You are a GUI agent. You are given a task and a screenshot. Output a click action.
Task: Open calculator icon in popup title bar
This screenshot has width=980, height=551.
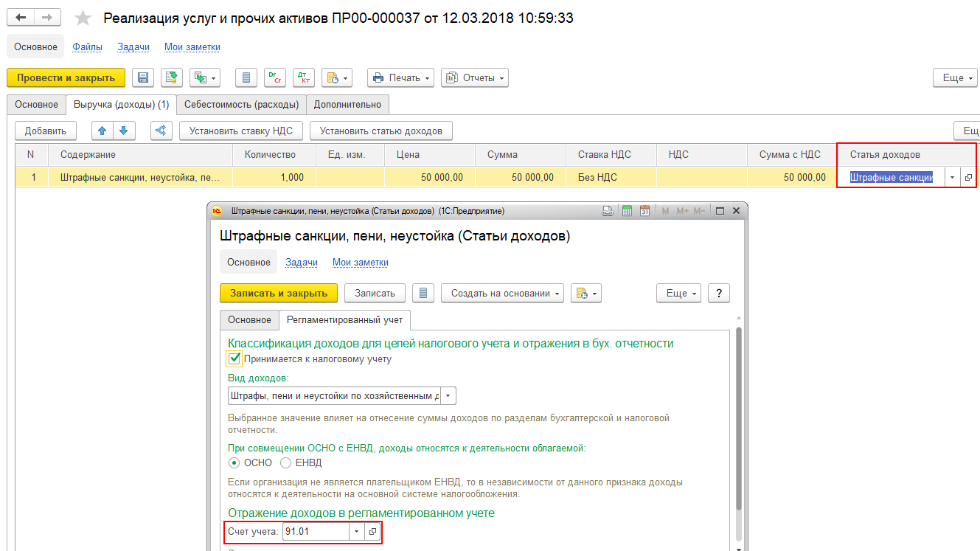[627, 211]
